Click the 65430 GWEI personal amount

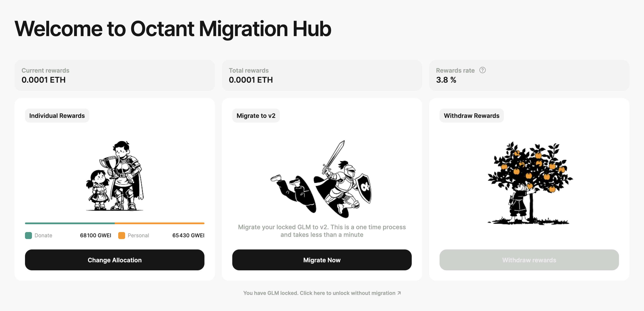click(x=188, y=236)
